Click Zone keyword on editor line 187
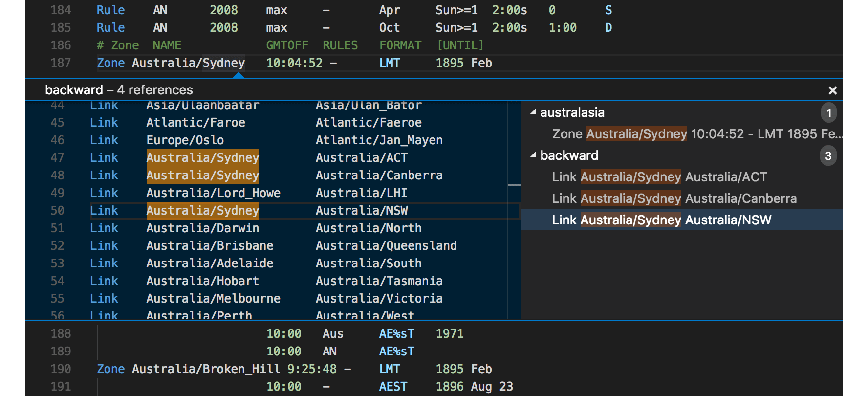Image resolution: width=868 pixels, height=396 pixels. 110,63
